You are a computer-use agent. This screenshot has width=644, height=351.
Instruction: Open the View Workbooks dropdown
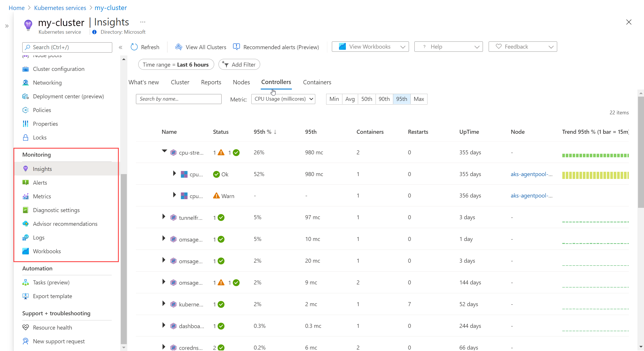[x=370, y=47]
